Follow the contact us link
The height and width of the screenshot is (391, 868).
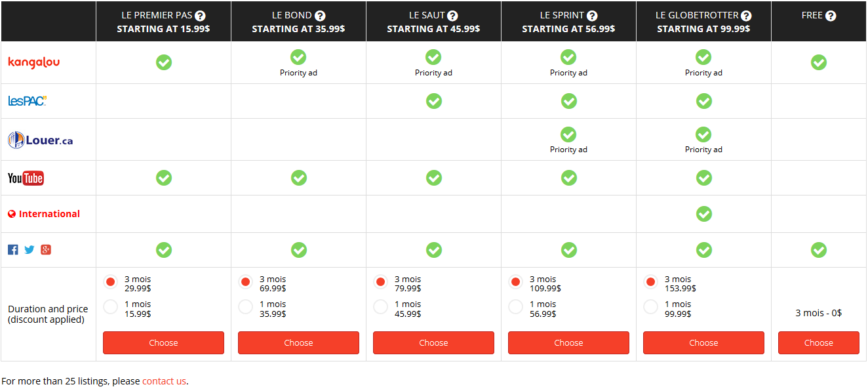164,381
